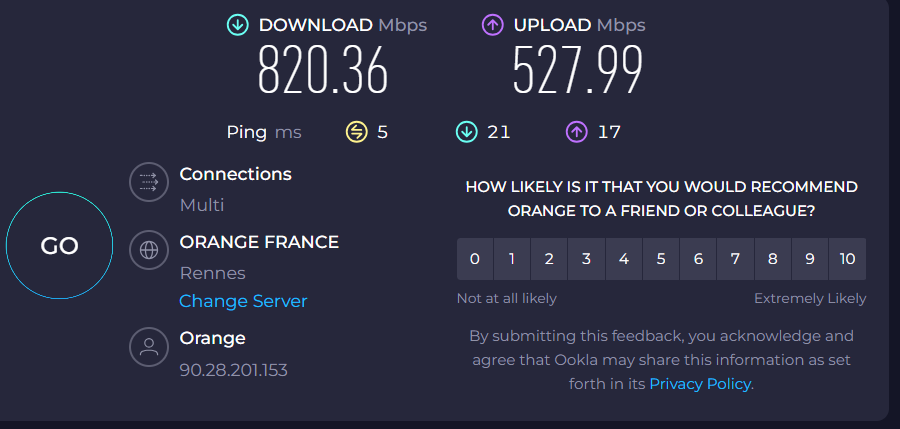Select rating 0 on recommendation scale
Viewport: 900px width, 429px height.
[475, 259]
